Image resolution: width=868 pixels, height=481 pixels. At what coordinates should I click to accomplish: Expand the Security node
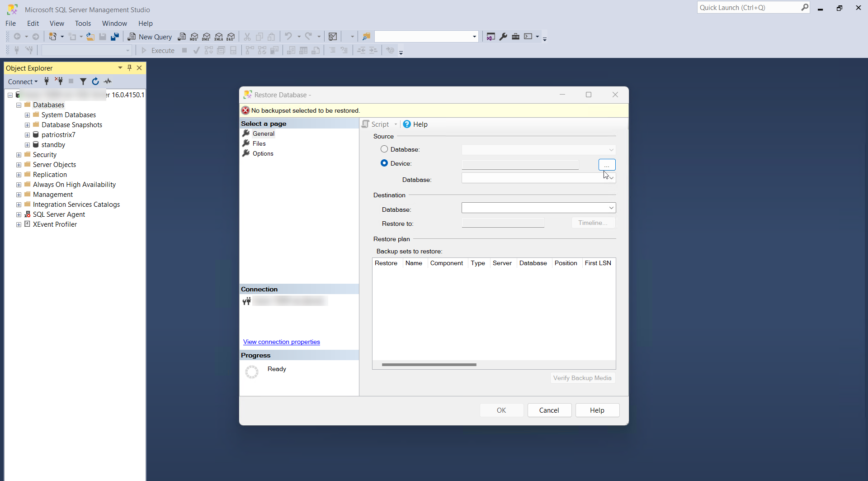(19, 154)
